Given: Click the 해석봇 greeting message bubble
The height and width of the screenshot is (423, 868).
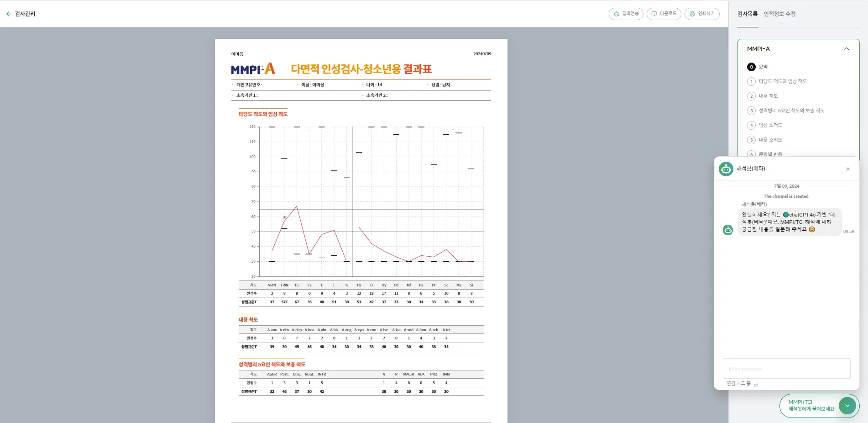Looking at the screenshot, I should [790, 222].
